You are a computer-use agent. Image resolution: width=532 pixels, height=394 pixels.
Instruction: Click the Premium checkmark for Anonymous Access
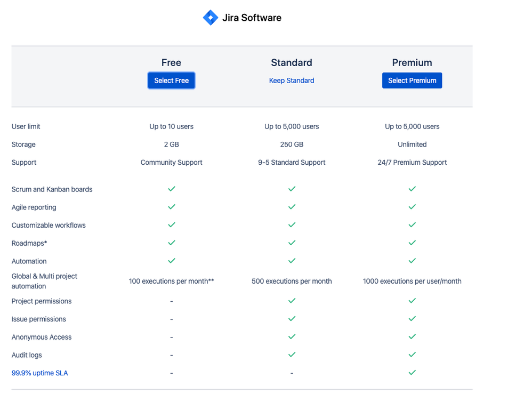pyautogui.click(x=412, y=336)
